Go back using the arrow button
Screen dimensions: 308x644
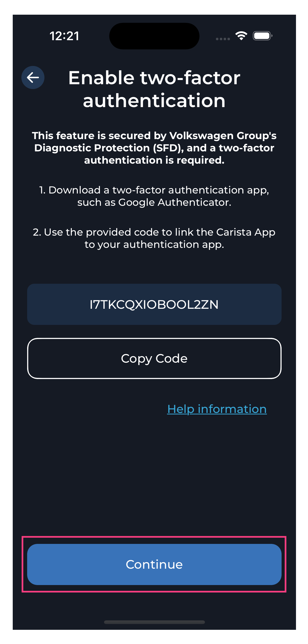[33, 77]
